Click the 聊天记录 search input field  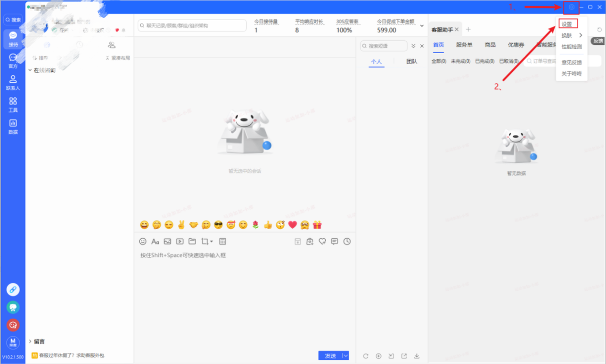[x=192, y=25]
